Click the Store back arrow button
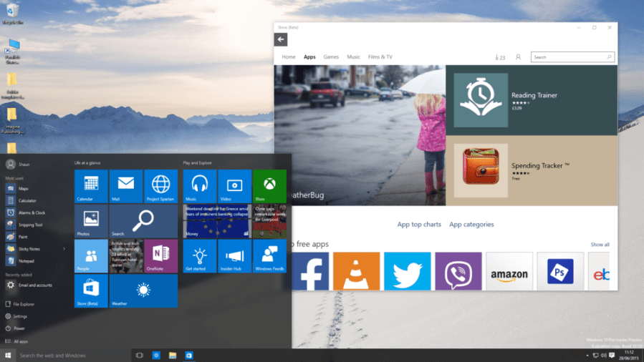Image resolution: width=644 pixels, height=362 pixels. [x=281, y=40]
